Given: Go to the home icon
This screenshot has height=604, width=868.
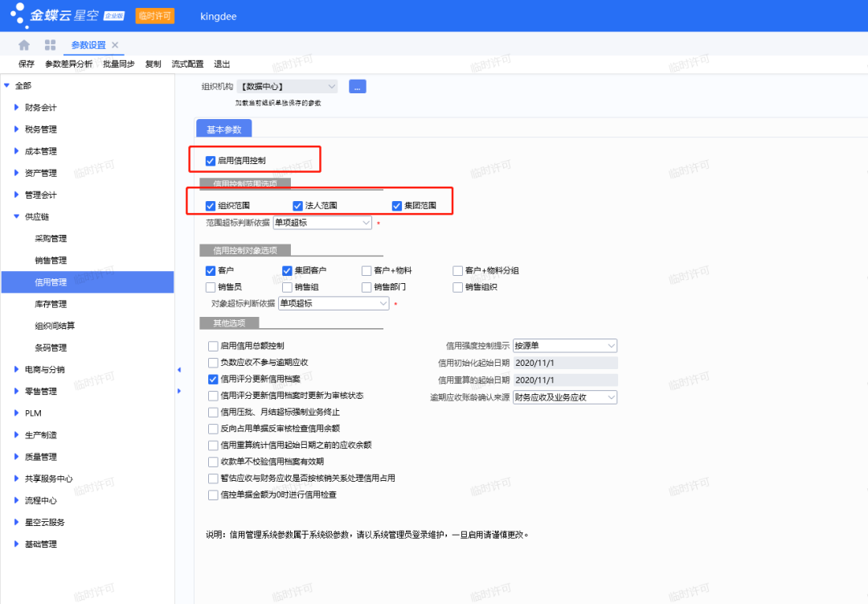Looking at the screenshot, I should [x=24, y=45].
